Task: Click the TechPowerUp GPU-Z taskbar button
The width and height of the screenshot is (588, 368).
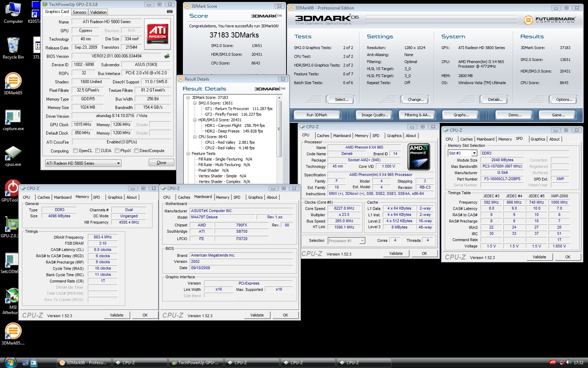Action: [196, 363]
